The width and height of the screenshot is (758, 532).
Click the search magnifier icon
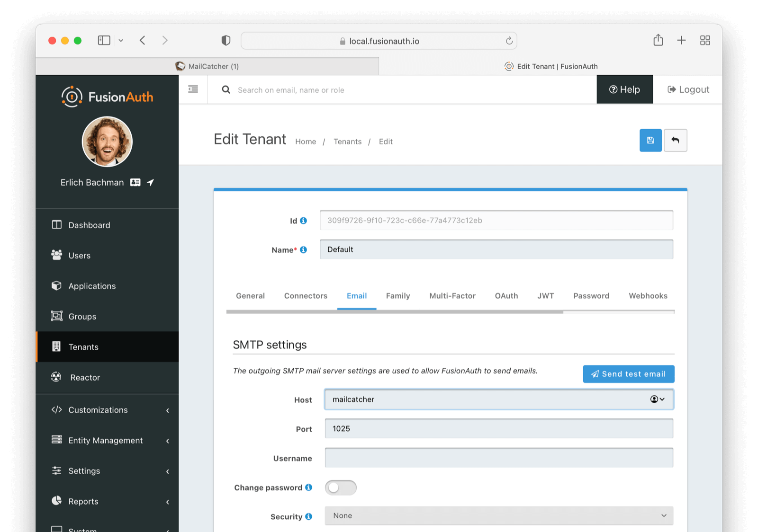tap(226, 89)
